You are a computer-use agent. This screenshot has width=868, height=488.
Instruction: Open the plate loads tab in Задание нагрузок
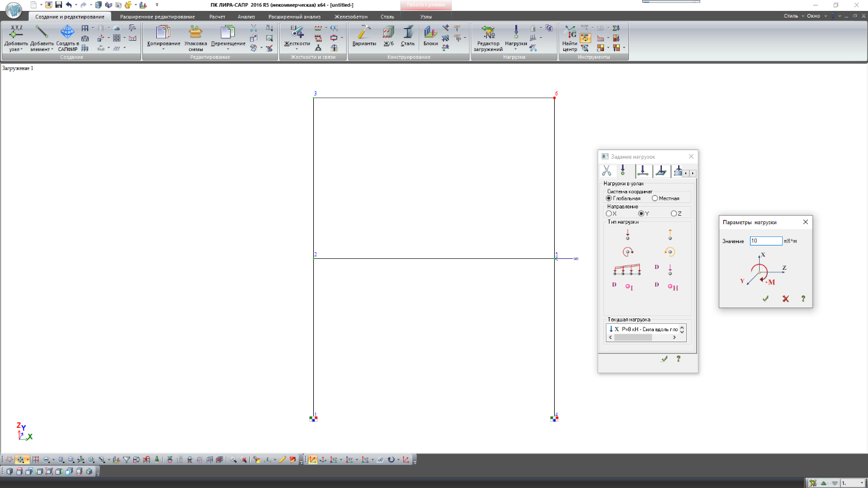662,171
